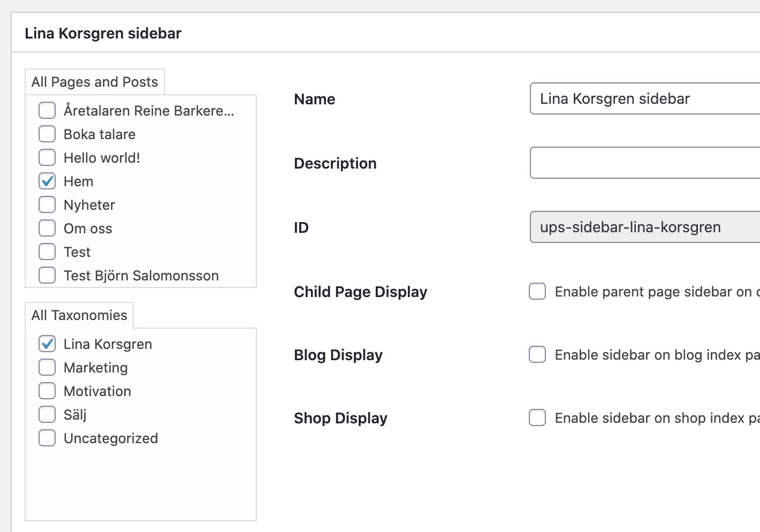This screenshot has width=760, height=532.
Task: Click into the Description text field
Action: point(645,163)
